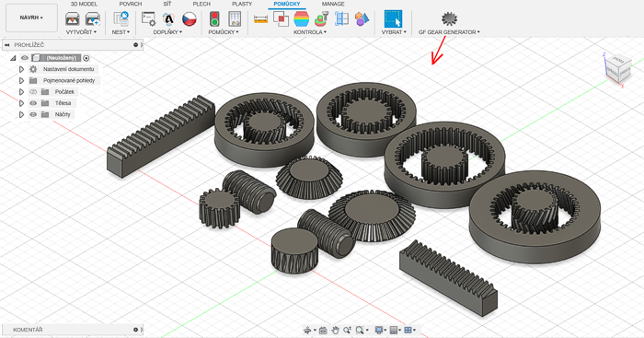Toggle visibility of Náčrty folder
The width and height of the screenshot is (644, 338).
tap(33, 114)
